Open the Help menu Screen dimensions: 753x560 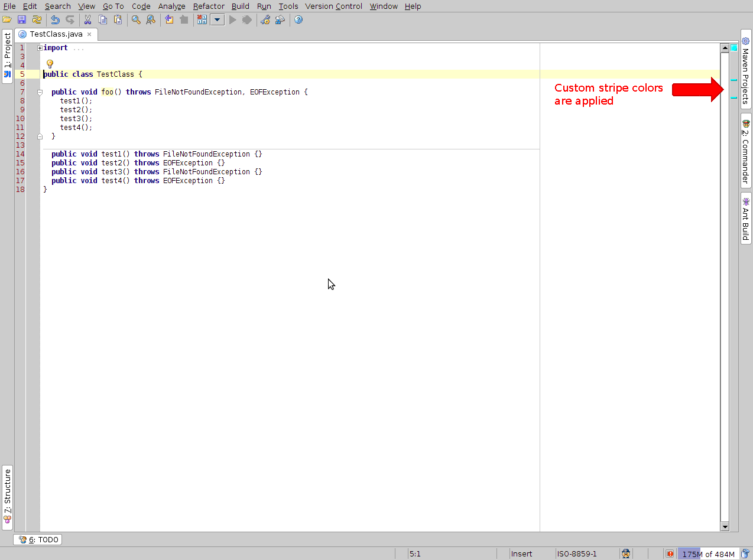[x=413, y=6]
